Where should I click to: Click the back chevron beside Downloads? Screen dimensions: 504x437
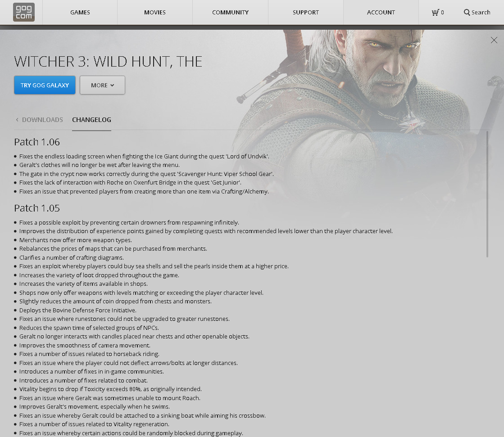coord(17,120)
